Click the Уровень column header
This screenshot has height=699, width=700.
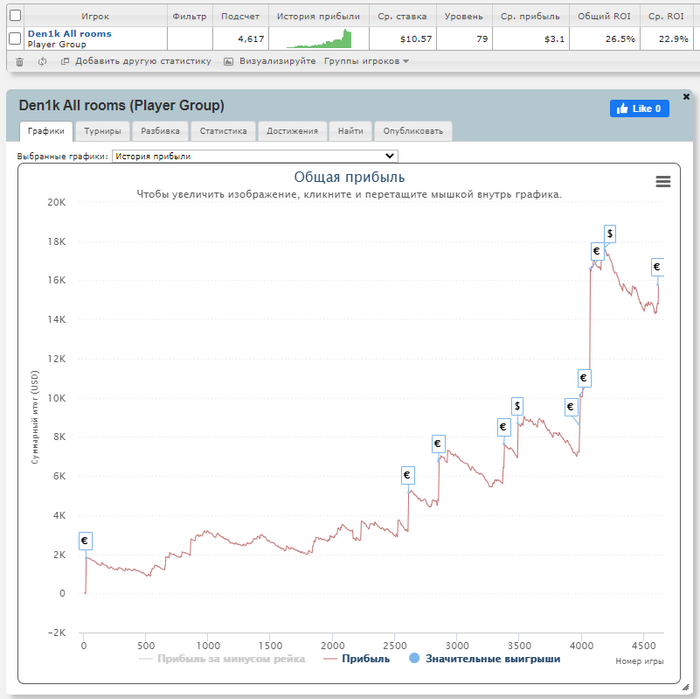464,16
